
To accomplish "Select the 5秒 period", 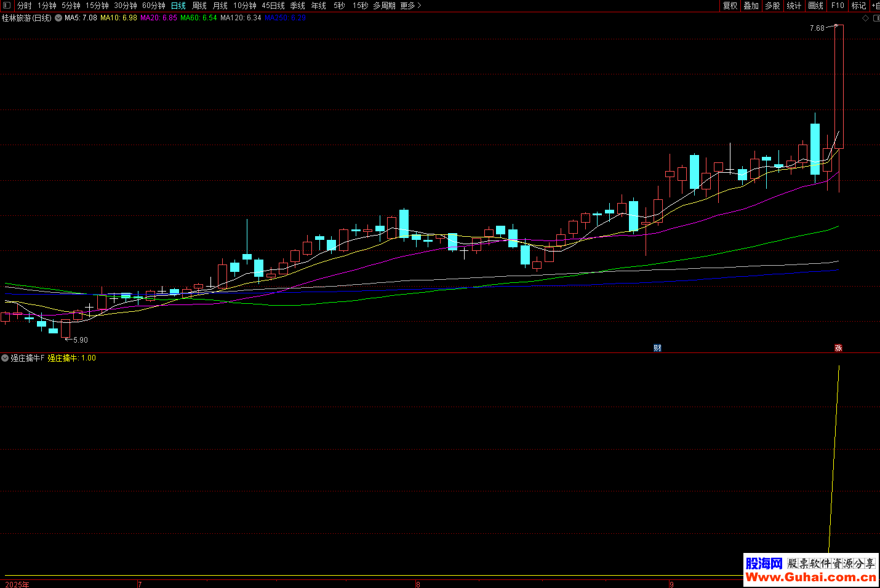I will [x=339, y=6].
